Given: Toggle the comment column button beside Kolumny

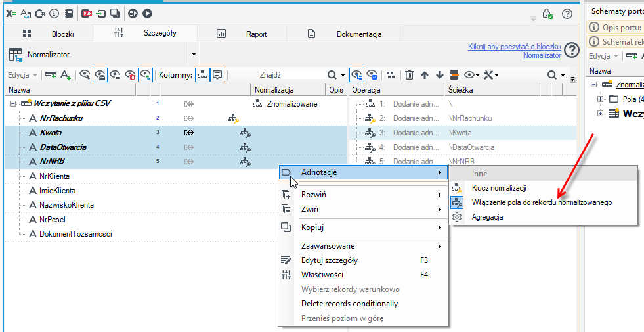Looking at the screenshot, I should coord(217,75).
